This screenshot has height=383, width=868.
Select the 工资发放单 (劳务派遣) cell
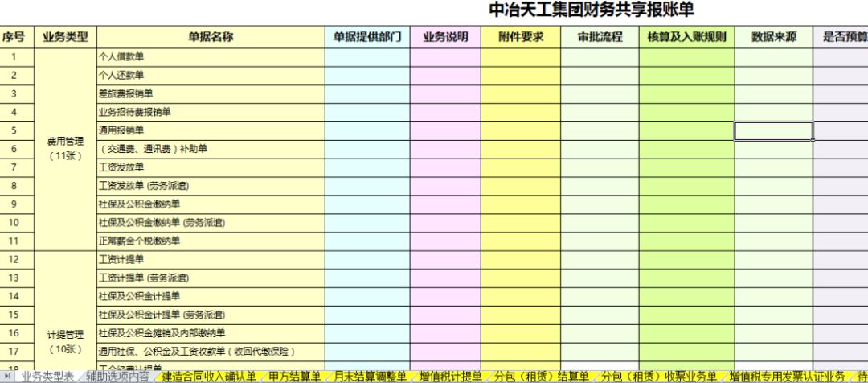pos(211,186)
